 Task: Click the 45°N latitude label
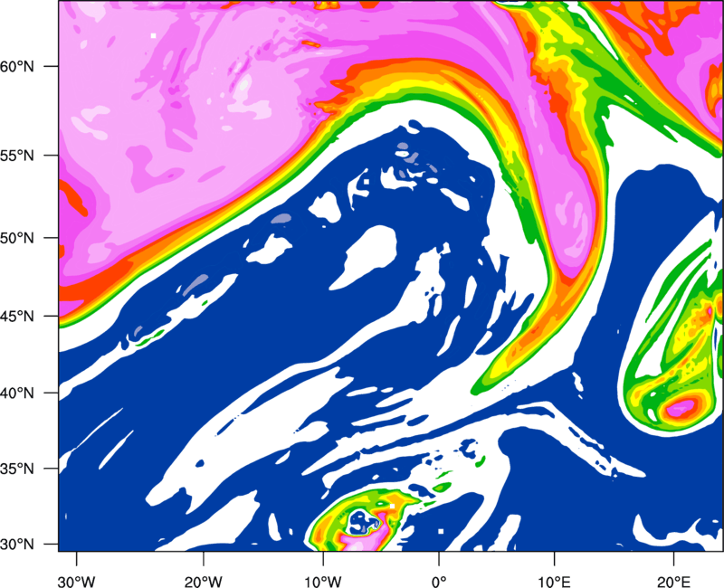[x=17, y=317]
